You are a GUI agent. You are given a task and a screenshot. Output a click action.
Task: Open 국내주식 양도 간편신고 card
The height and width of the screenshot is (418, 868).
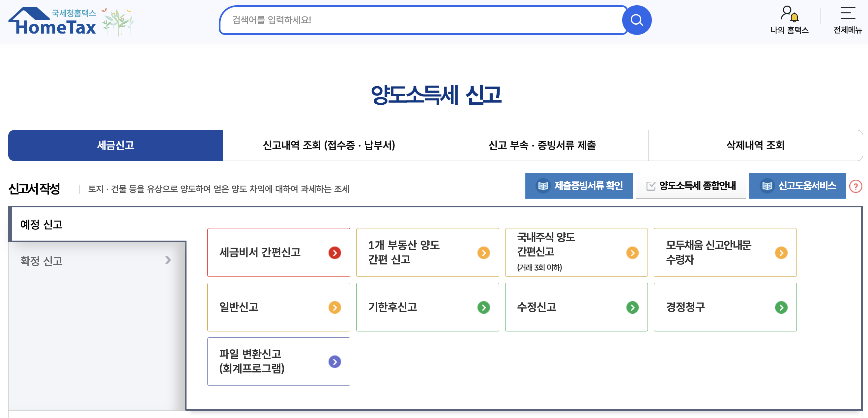click(x=576, y=252)
